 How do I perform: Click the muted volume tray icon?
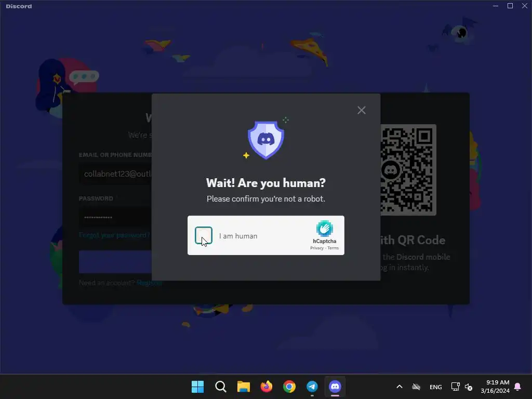pos(469,387)
